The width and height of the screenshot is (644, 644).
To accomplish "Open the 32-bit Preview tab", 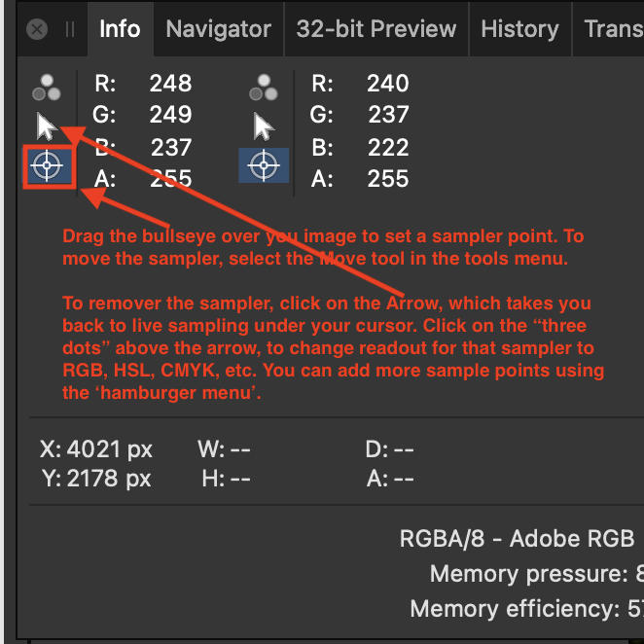I will (376, 29).
